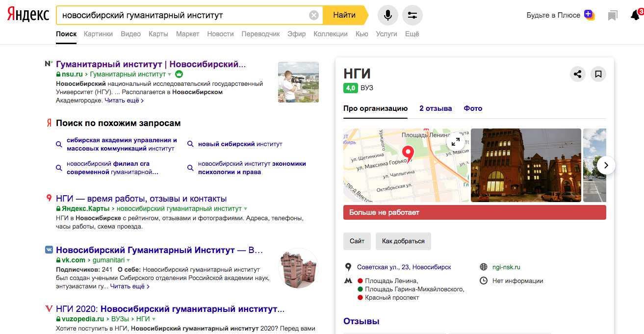The height and width of the screenshot is (334, 644).
Task: Click the NSU favicon of the first result
Action: pyautogui.click(x=49, y=64)
